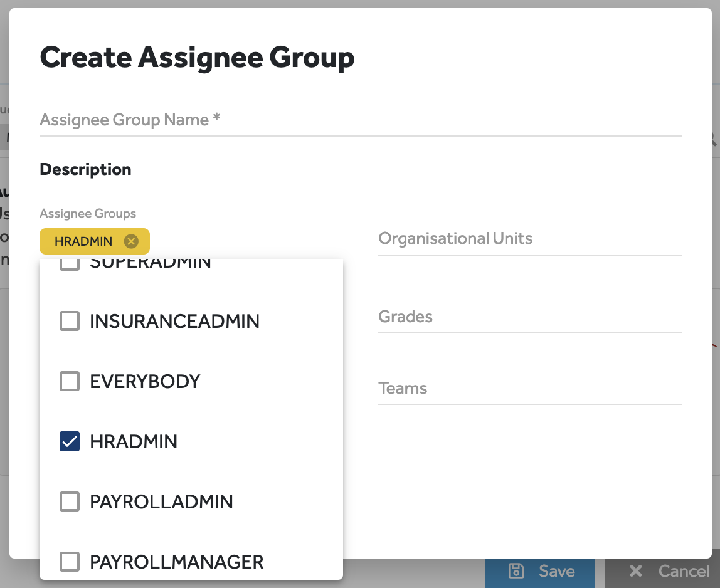Click the HRADMIN chip label

click(83, 241)
